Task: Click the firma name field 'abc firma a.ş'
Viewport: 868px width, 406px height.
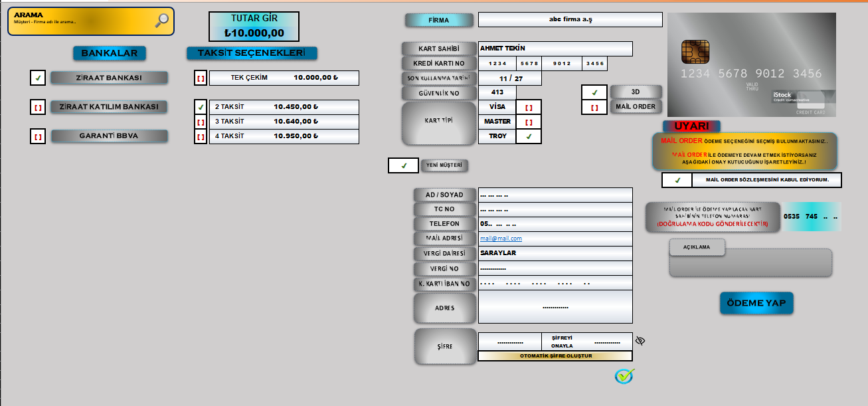Action: 570,20
